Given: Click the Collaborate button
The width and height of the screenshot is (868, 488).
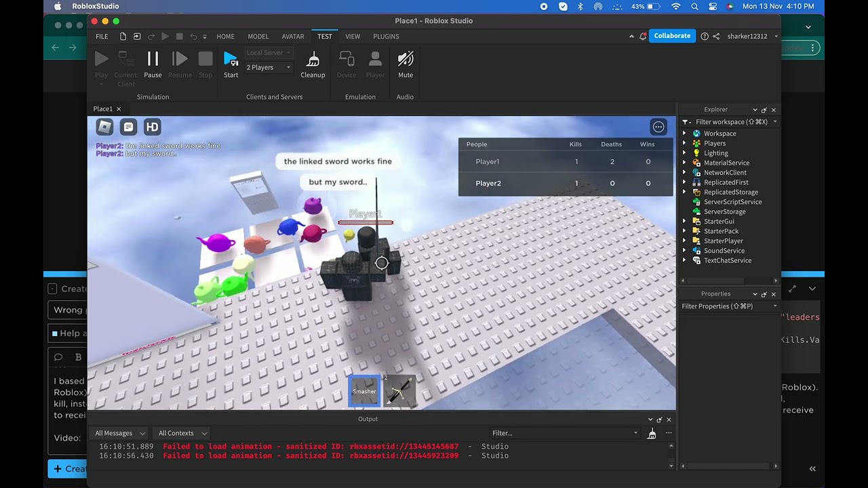Looking at the screenshot, I should [672, 36].
